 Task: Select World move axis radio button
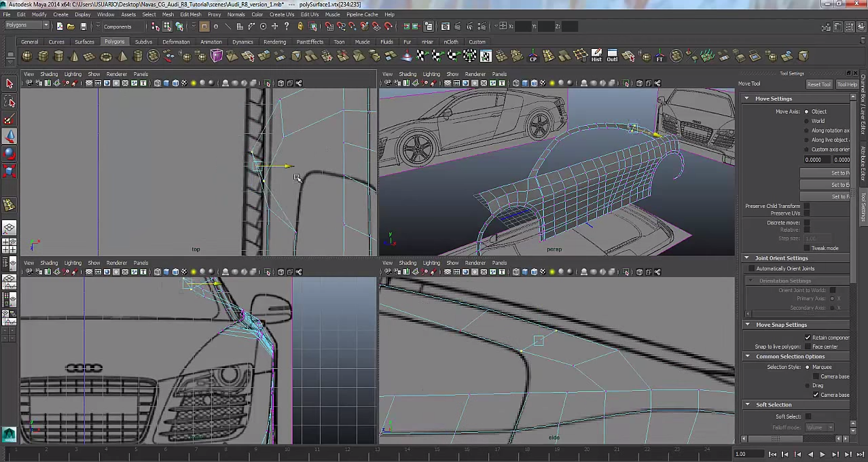click(806, 121)
